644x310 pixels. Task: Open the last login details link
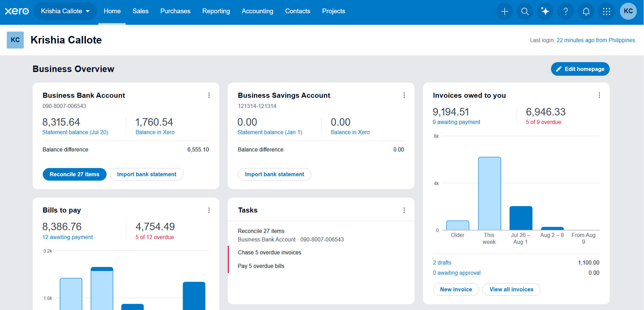point(596,40)
